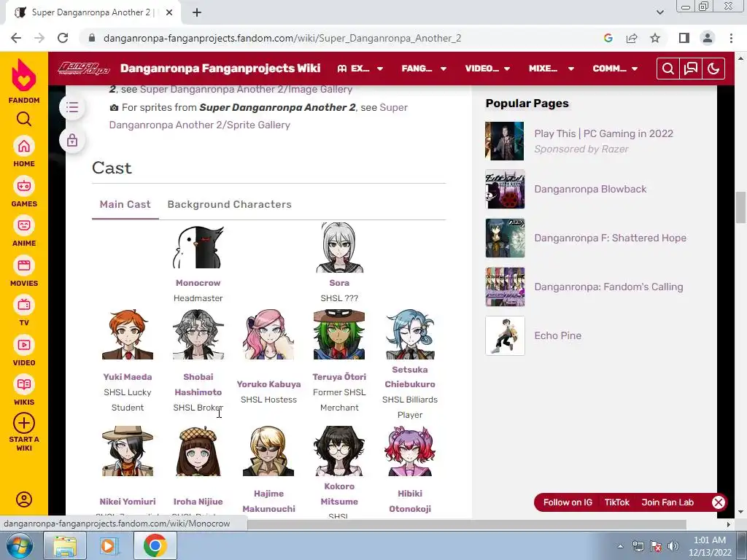The height and width of the screenshot is (560, 747).
Task: Open the ANIME section icon
Action: (x=24, y=225)
